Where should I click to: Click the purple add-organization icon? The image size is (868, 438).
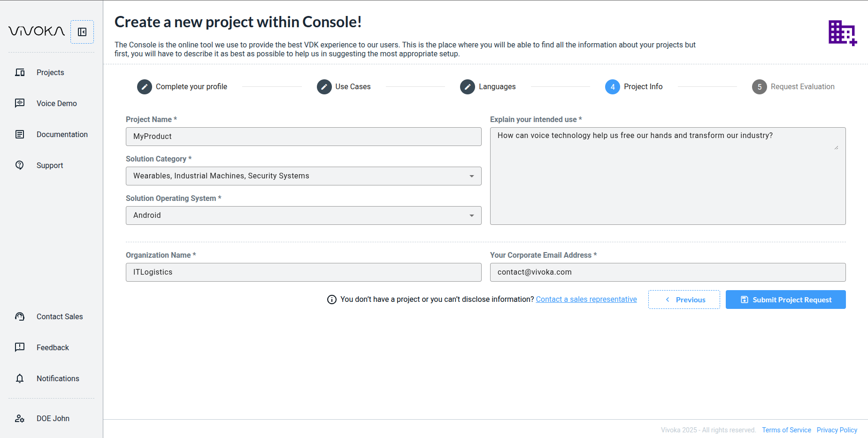coord(842,33)
